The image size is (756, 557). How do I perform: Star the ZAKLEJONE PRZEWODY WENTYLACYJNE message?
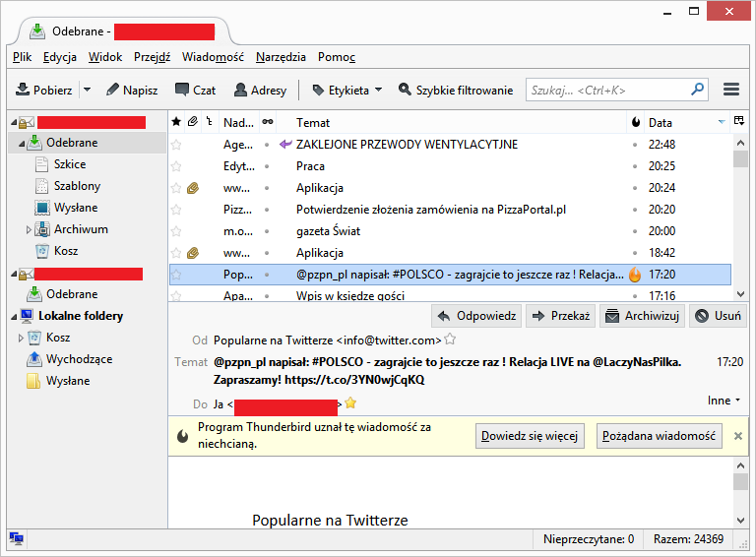click(x=176, y=145)
